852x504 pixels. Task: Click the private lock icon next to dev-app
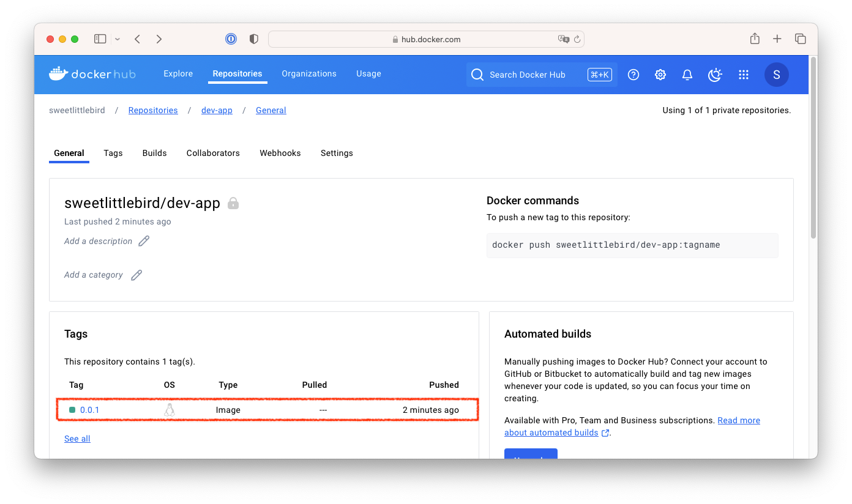(233, 203)
